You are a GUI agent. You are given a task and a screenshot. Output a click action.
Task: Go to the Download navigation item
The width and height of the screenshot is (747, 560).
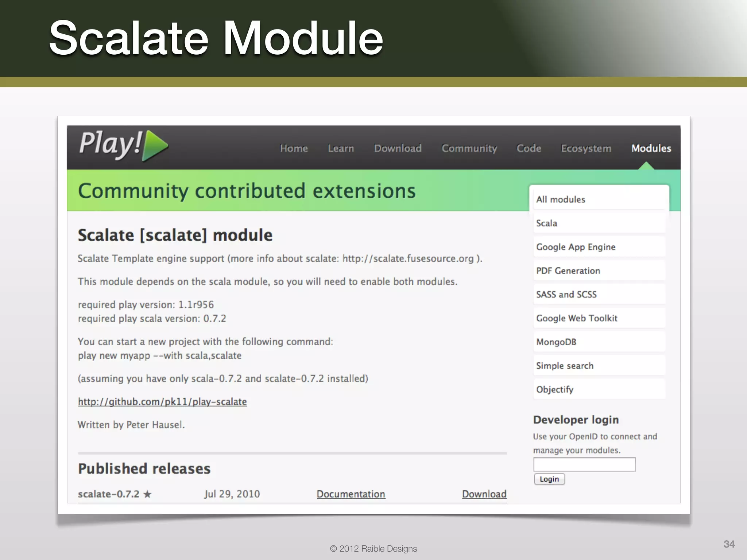(x=398, y=148)
